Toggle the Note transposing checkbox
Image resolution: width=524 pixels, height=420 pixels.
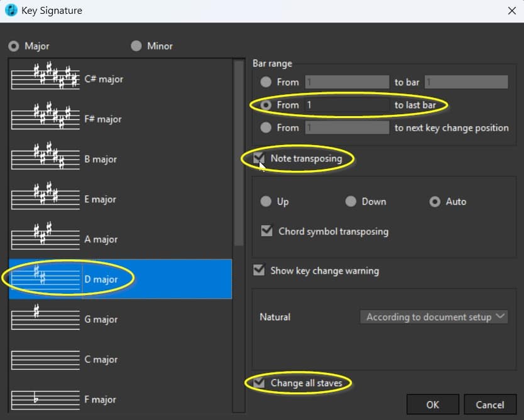259,159
